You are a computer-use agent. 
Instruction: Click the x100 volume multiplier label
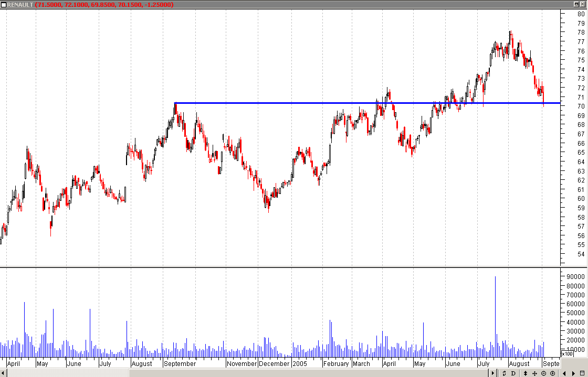pyautogui.click(x=567, y=353)
